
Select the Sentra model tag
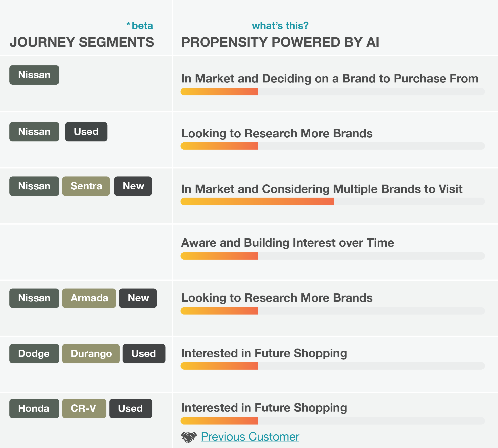click(86, 186)
